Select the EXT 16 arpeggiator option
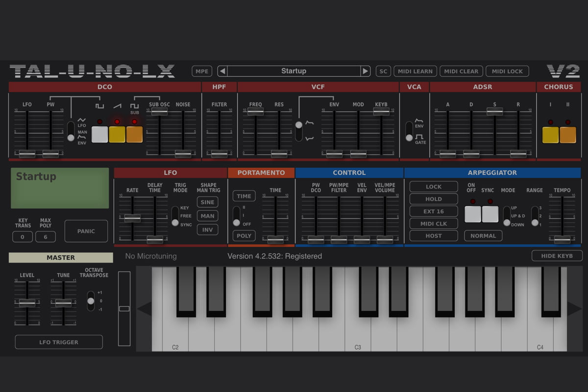Image resolution: width=588 pixels, height=392 pixels. click(434, 211)
